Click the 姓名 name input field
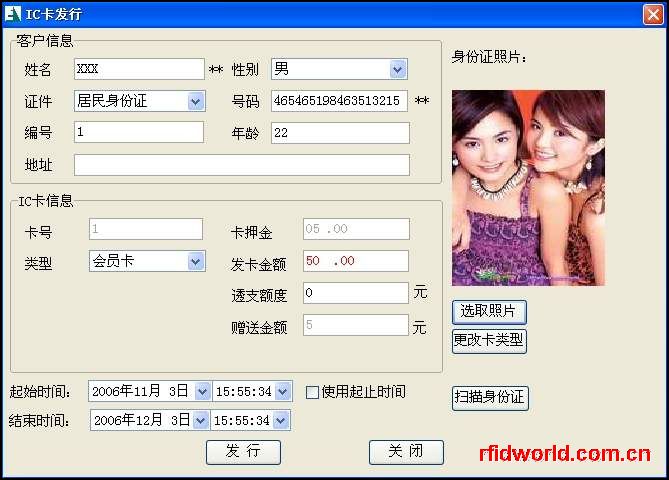The image size is (669, 480). click(x=139, y=69)
